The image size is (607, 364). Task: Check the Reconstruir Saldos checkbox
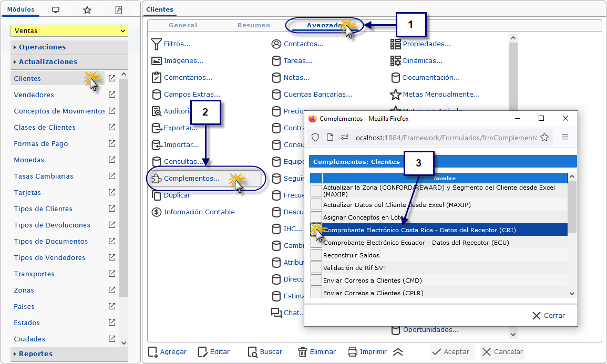316,255
